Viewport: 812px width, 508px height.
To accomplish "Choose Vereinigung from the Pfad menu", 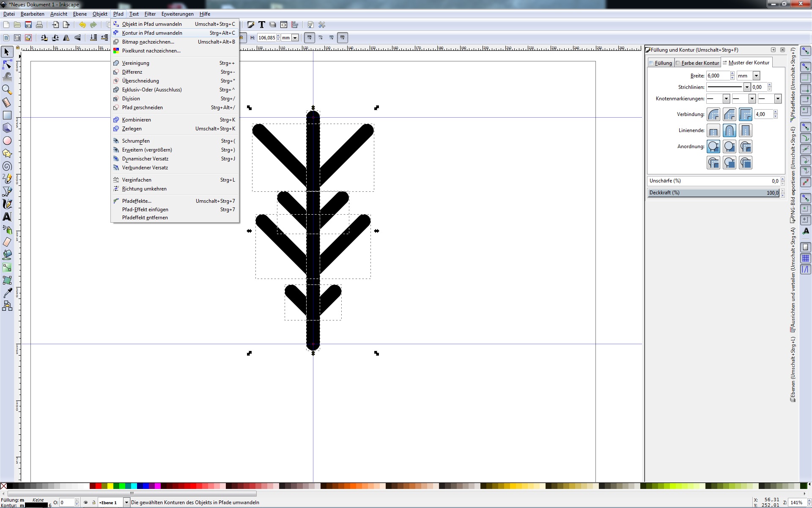I will 135,63.
